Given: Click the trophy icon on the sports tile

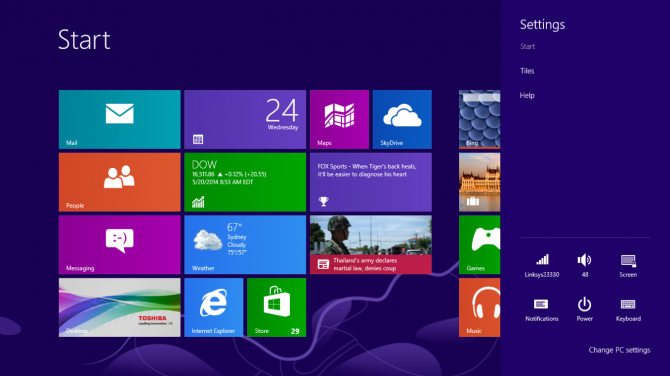Looking at the screenshot, I should point(323,201).
